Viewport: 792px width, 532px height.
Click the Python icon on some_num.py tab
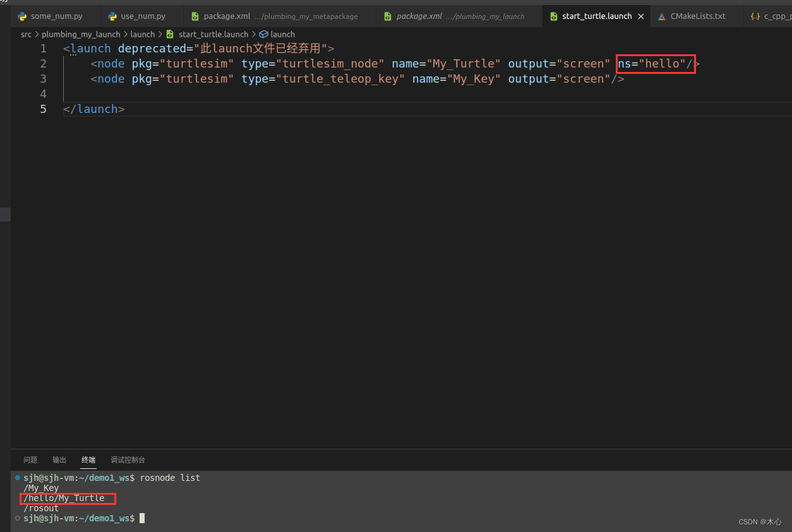pos(23,16)
